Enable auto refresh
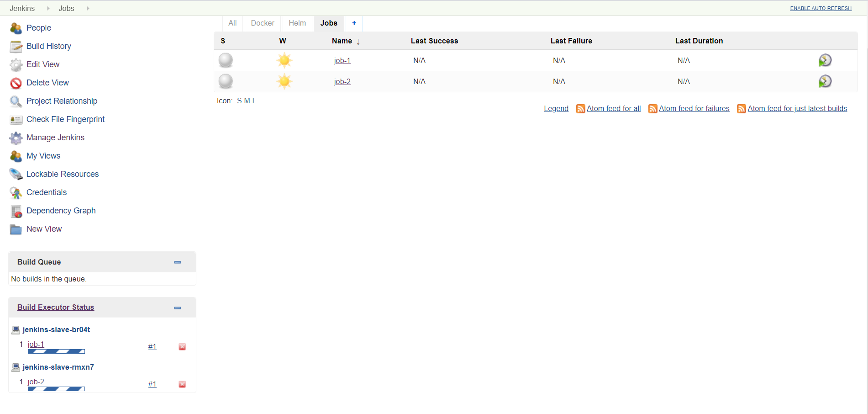 [821, 8]
